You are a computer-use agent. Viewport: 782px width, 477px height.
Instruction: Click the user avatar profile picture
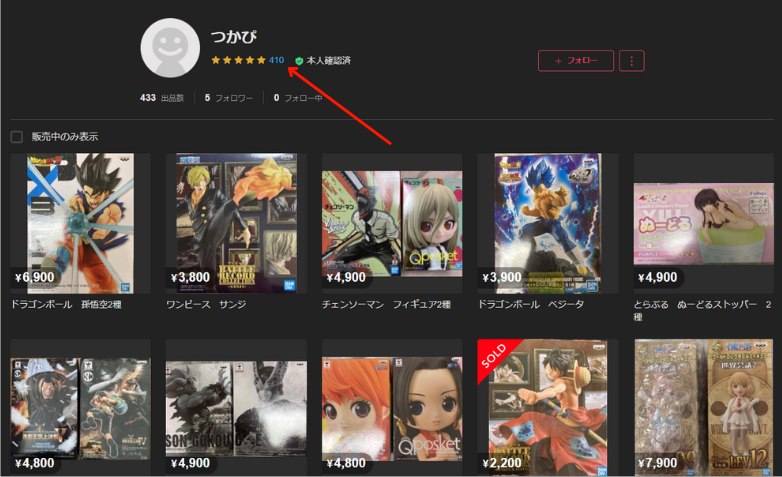[x=170, y=48]
